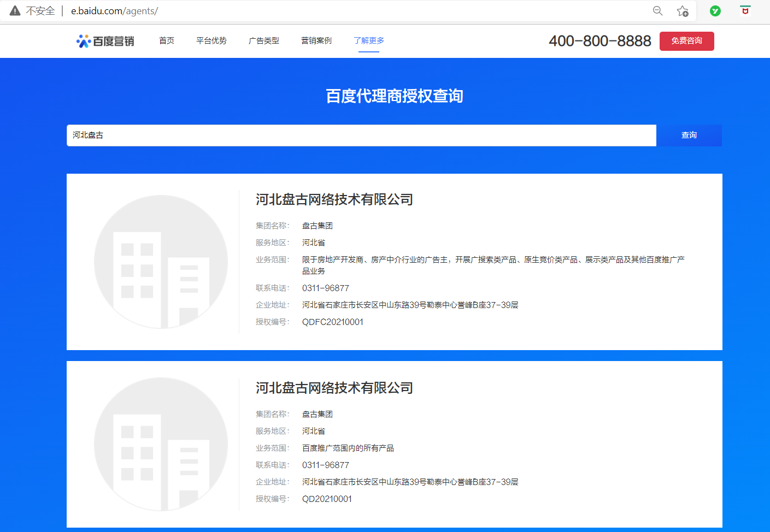
Task: Open 平台优势 navigation item
Action: pos(211,41)
